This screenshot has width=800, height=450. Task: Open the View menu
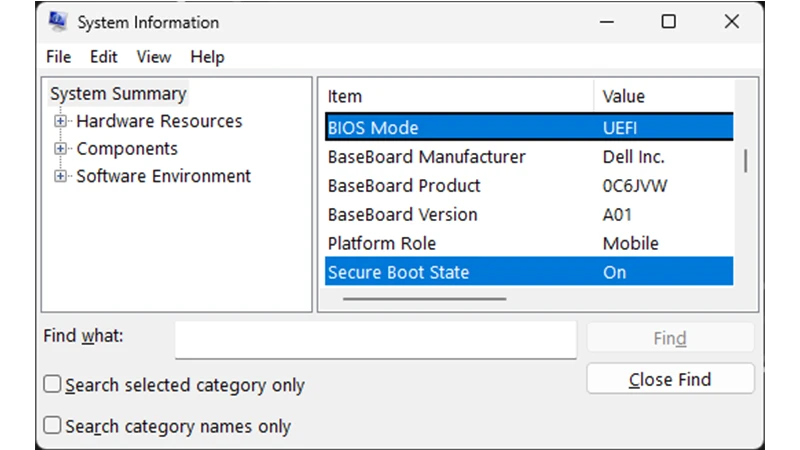[153, 57]
